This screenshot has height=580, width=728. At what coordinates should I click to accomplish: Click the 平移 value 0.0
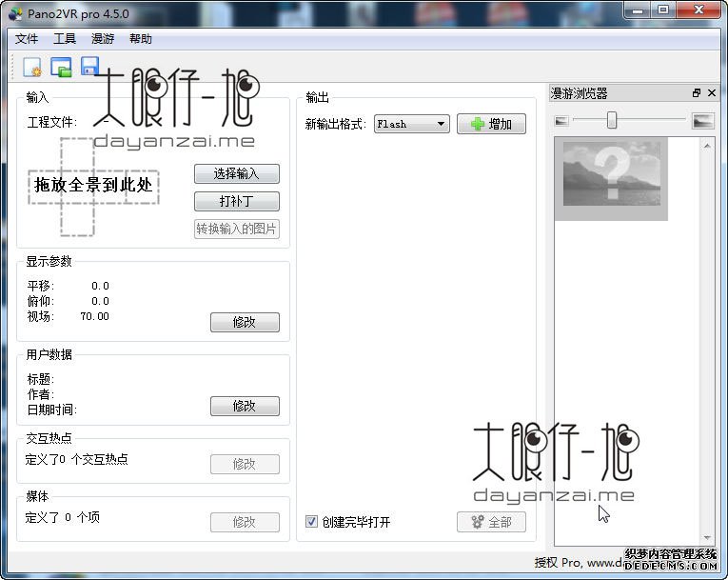(x=100, y=286)
